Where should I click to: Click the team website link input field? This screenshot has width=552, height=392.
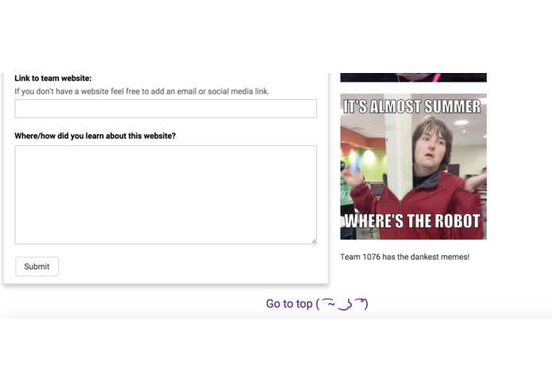[165, 109]
